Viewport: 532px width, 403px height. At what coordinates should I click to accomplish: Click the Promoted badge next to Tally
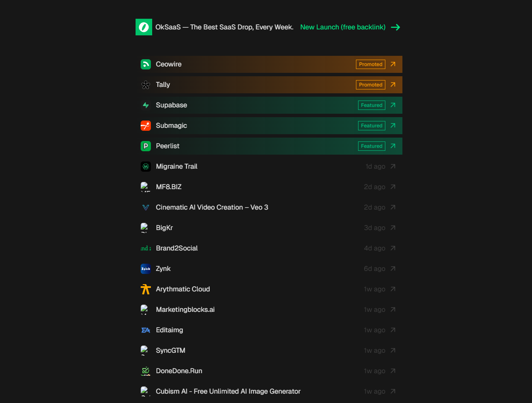tap(370, 85)
